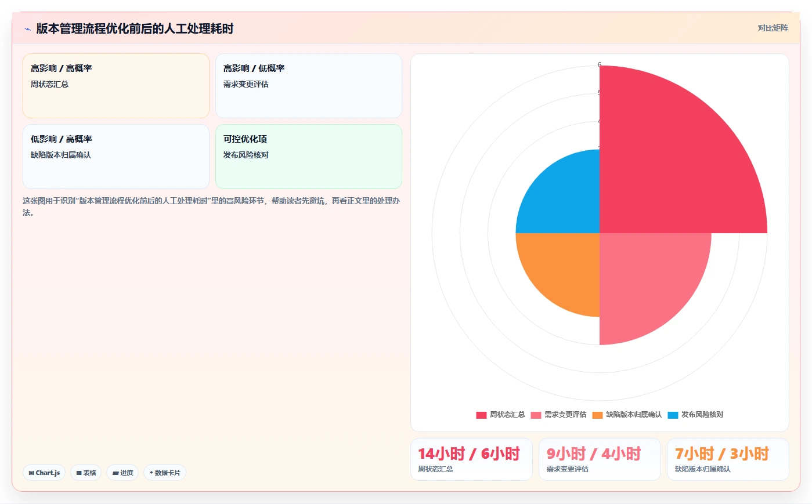Click the description paragraph under the matrix
Screen dimensions: 812x504
tap(211, 206)
